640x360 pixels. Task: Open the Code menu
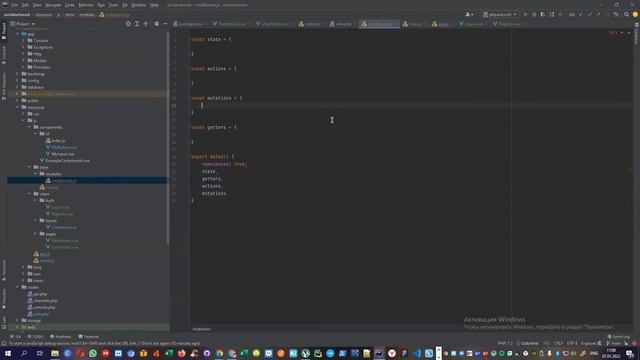pos(69,5)
